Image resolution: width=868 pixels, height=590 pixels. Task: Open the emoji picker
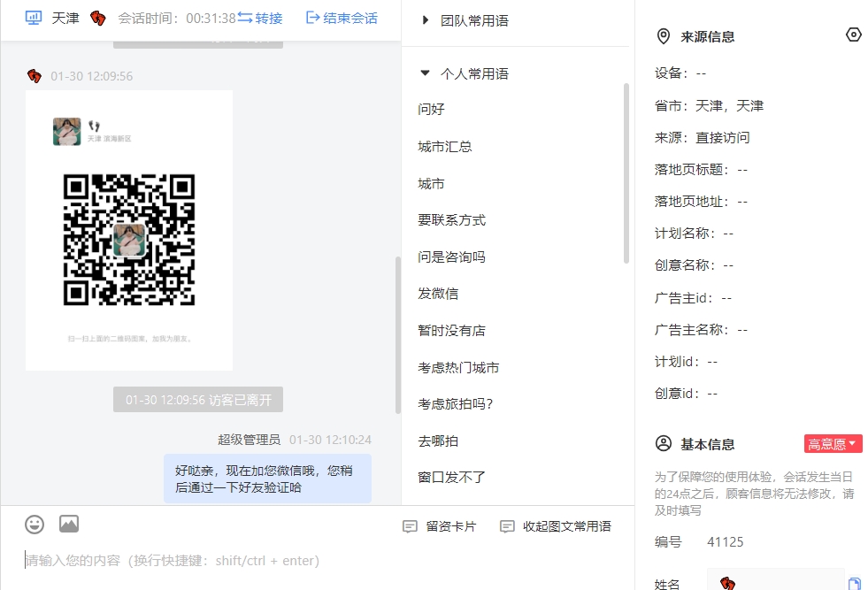pos(35,525)
